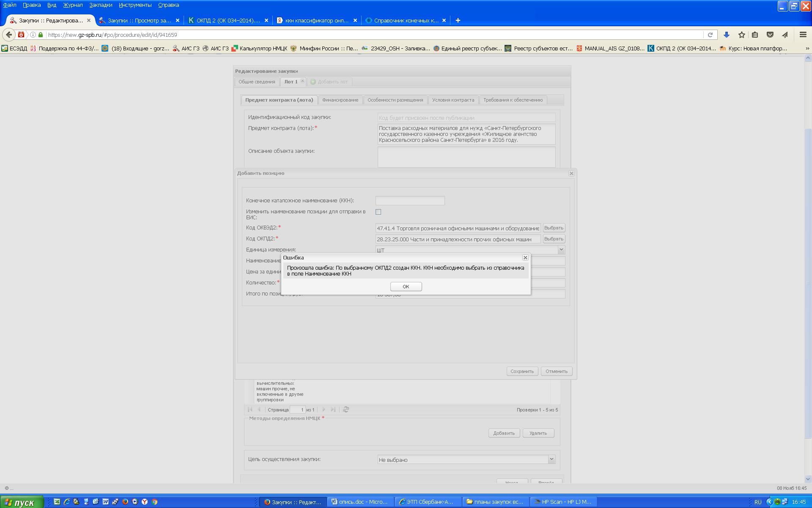Launch Yandex browser from quick launch
Screen dimensions: 812x508
click(145, 502)
